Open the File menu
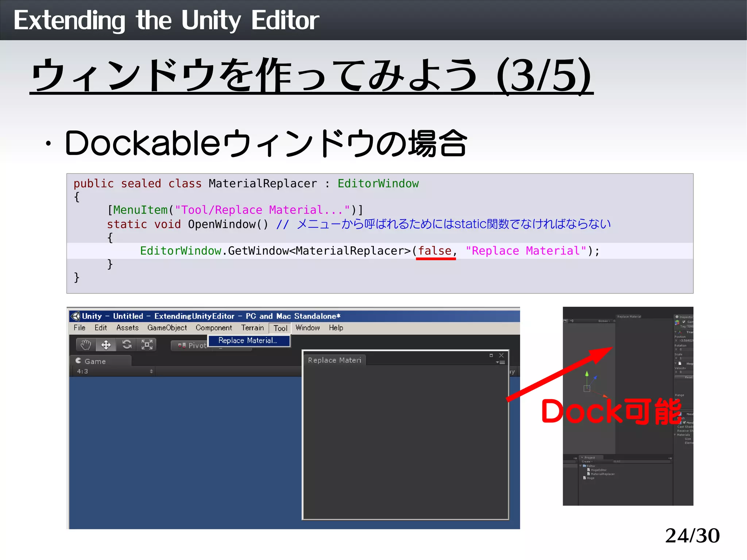 (80, 328)
